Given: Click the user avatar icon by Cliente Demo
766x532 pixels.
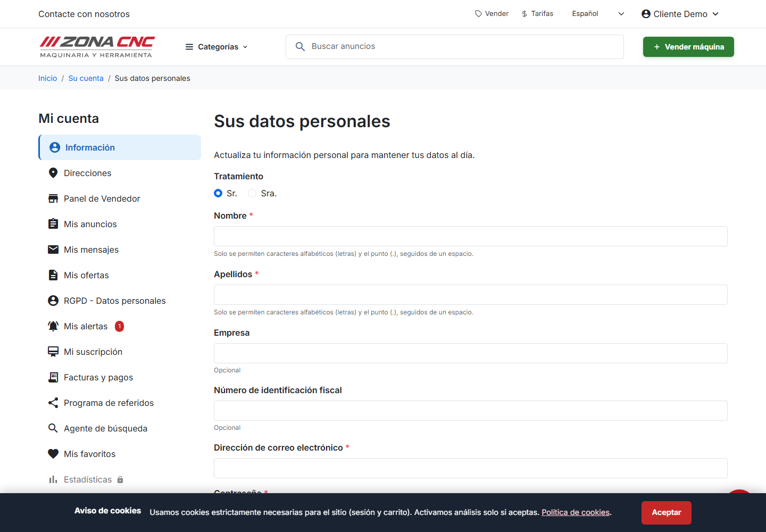Looking at the screenshot, I should 646,14.
